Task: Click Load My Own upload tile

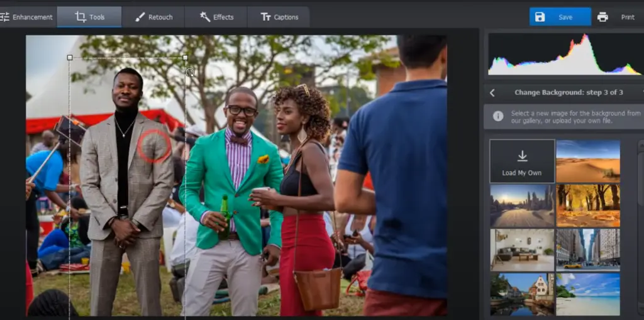Action: [x=522, y=162]
